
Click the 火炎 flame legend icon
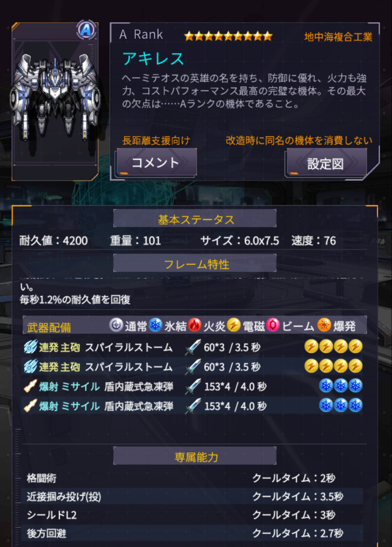click(x=195, y=325)
